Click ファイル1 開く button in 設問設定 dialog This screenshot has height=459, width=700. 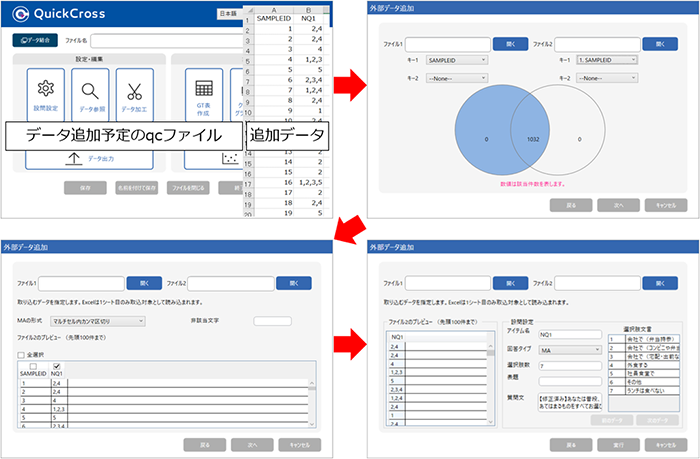coord(510,283)
